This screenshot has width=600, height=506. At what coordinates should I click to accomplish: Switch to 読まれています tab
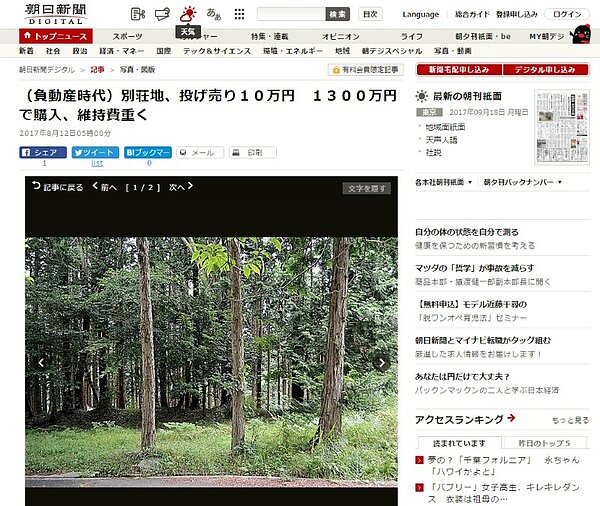coord(460,443)
